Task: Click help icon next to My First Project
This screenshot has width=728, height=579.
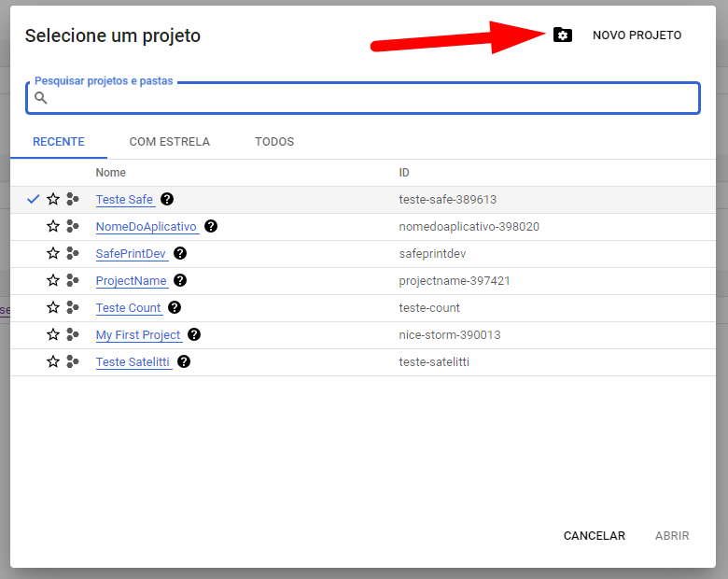Action: pos(194,334)
